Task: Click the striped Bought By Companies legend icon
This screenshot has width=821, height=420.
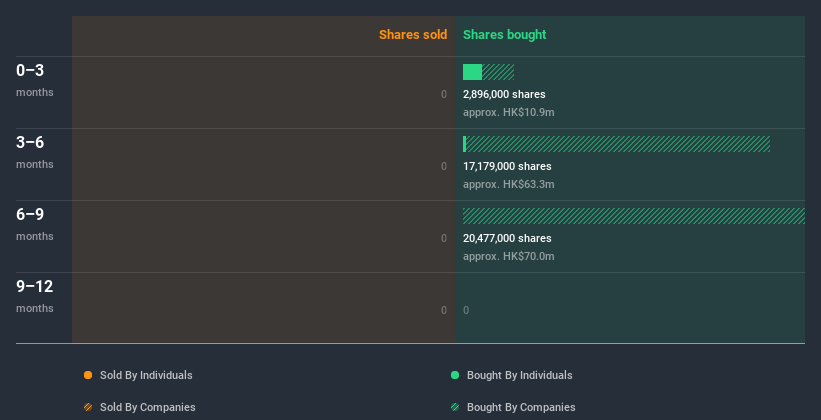Action: point(455,407)
